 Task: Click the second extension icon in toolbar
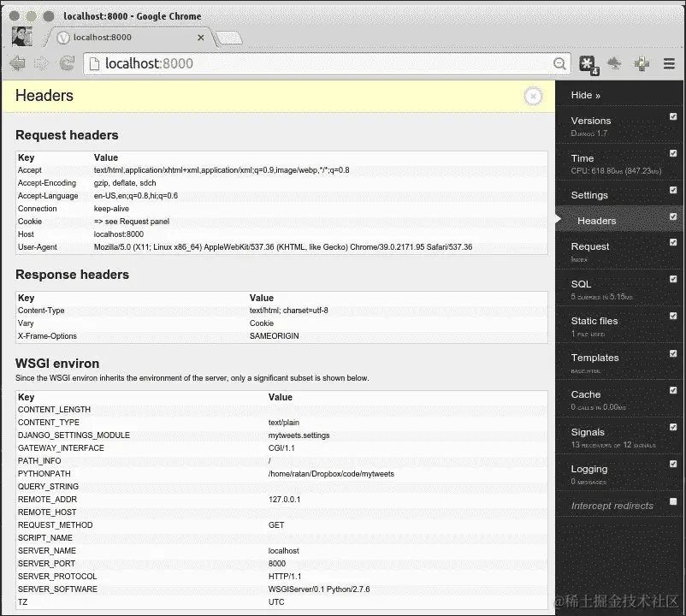pyautogui.click(x=615, y=63)
